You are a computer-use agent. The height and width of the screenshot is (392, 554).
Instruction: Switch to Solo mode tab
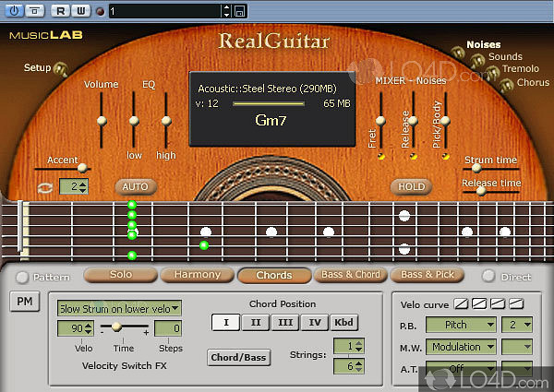pos(121,275)
